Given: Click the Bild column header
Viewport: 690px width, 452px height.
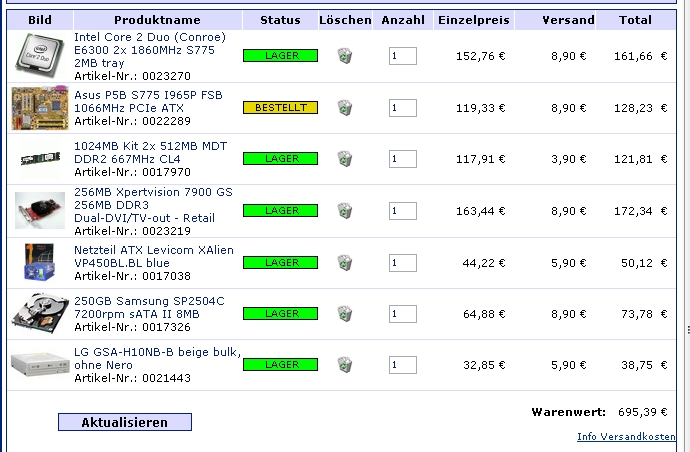Looking at the screenshot, I should (40, 20).
